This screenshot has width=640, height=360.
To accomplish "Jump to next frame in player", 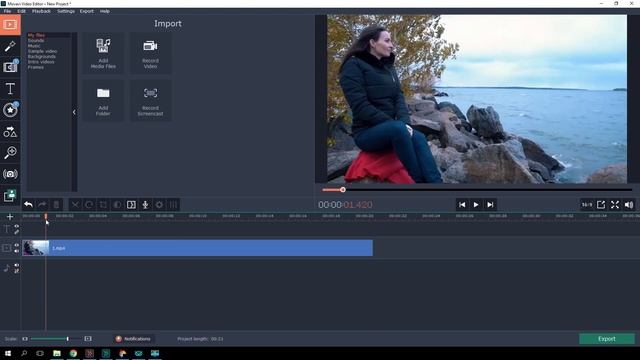I will click(490, 205).
